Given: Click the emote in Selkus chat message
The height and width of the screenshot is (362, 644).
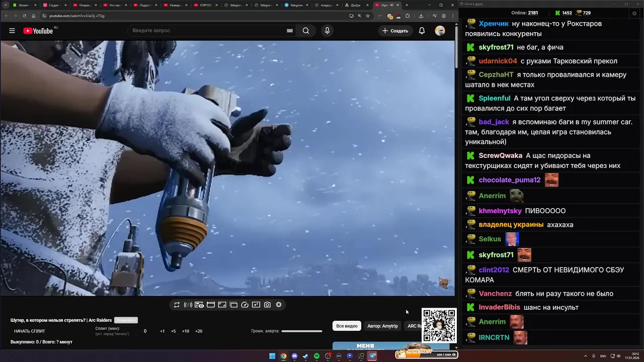Looking at the screenshot, I should (512, 239).
